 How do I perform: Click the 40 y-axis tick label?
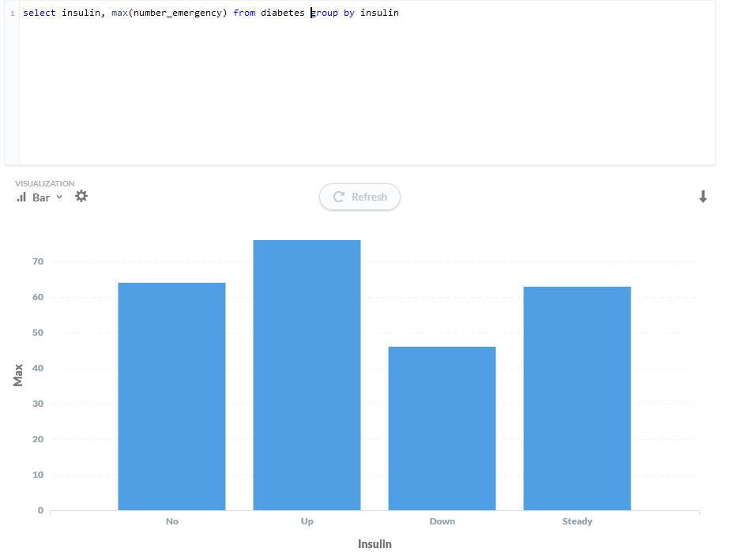tap(38, 368)
